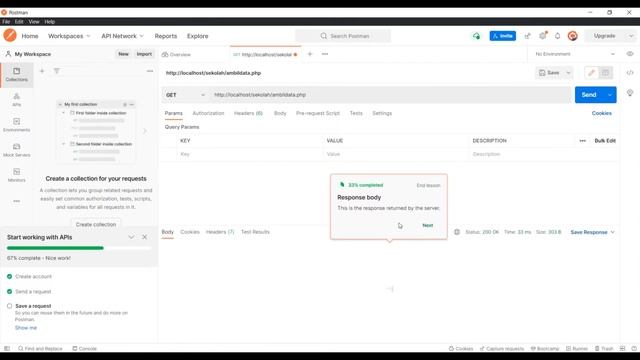Open the Environments sidebar panel
Image resolution: width=640 pixels, height=360 pixels.
tap(16, 125)
